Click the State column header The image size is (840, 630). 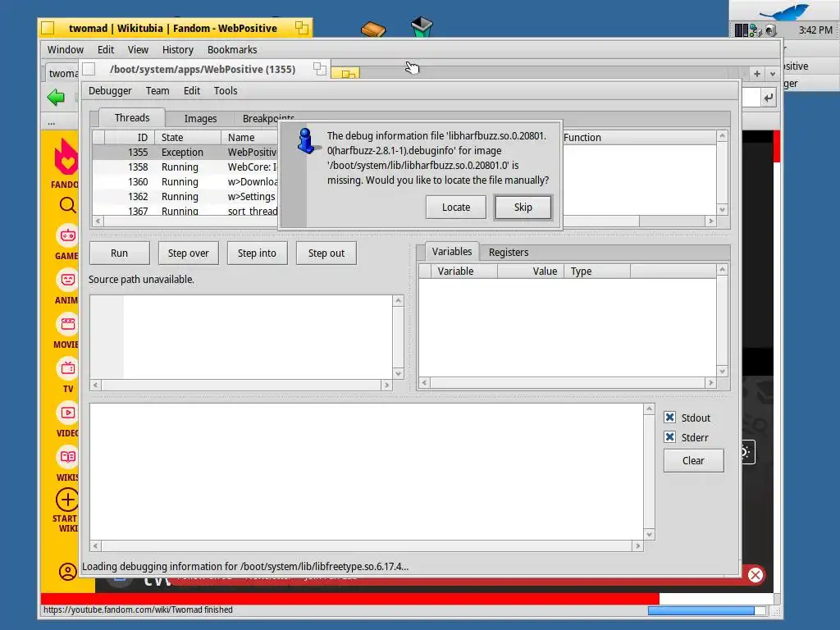pyautogui.click(x=188, y=138)
